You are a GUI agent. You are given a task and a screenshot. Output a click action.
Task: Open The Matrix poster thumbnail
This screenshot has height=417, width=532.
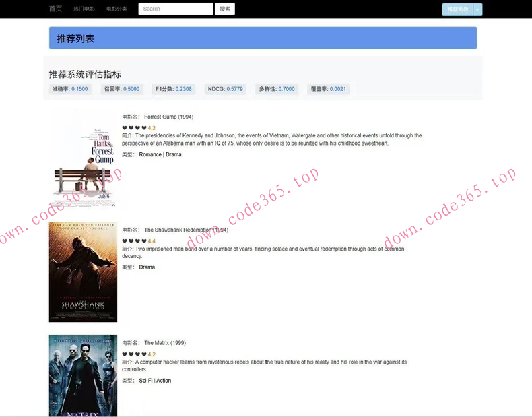pyautogui.click(x=83, y=376)
